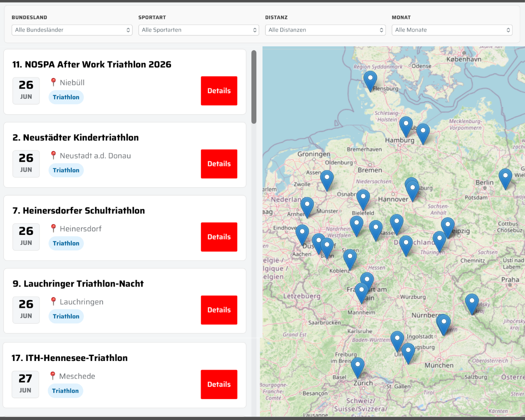Select the map marker over Thüringen label
Viewport: 525px width, 420px height.
[x=439, y=241]
